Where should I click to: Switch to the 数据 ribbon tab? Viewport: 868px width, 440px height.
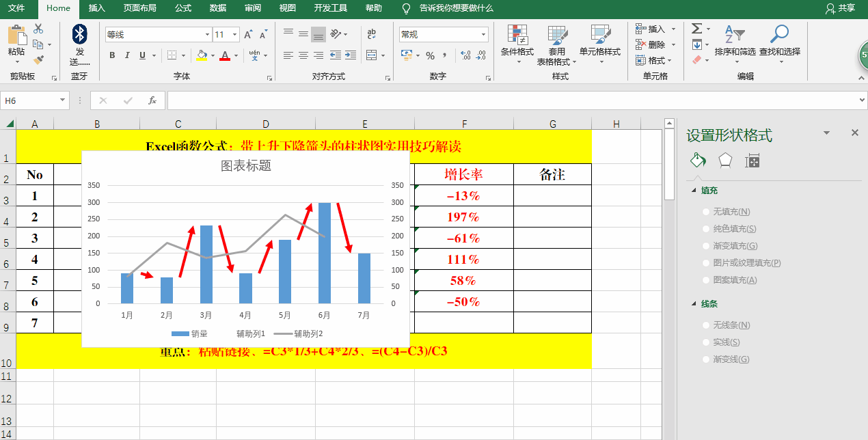coord(218,8)
